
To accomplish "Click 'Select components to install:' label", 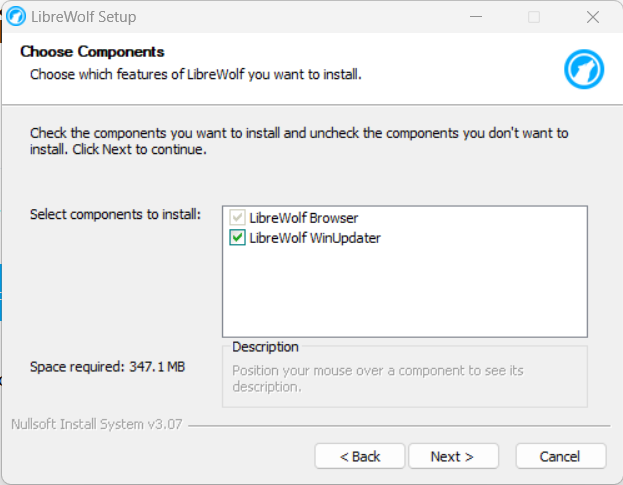I will tap(115, 214).
